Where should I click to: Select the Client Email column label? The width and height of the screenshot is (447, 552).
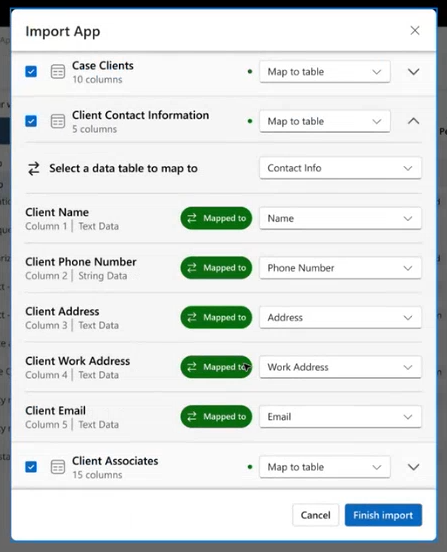[x=55, y=411]
